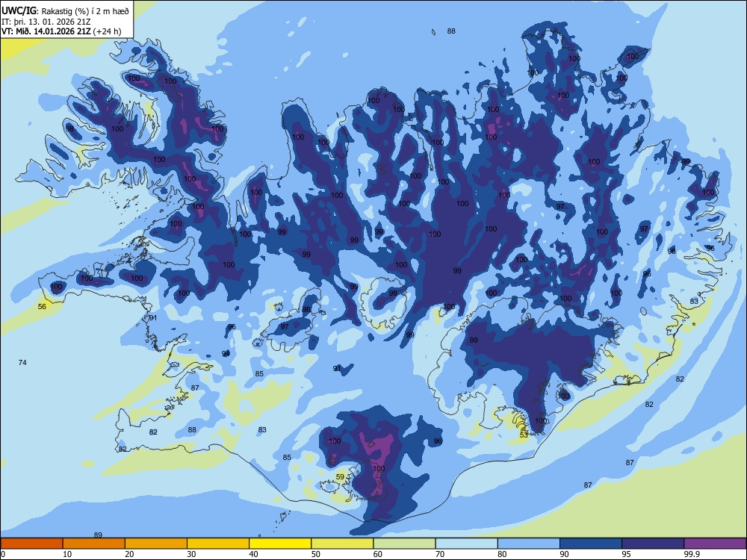Image resolution: width=747 pixels, height=560 pixels.
Task: Click the 95–99.9 navy legend swatch
Action: pyautogui.click(x=653, y=544)
